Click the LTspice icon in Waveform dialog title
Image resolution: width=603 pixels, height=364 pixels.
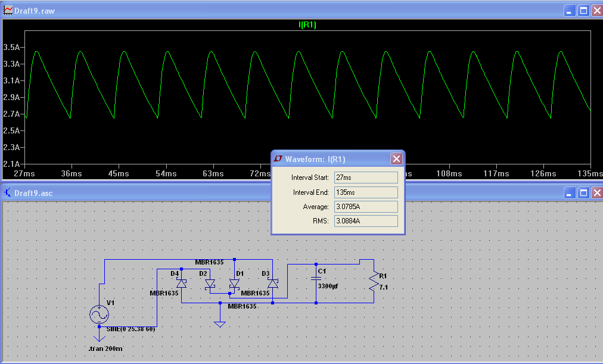click(278, 158)
